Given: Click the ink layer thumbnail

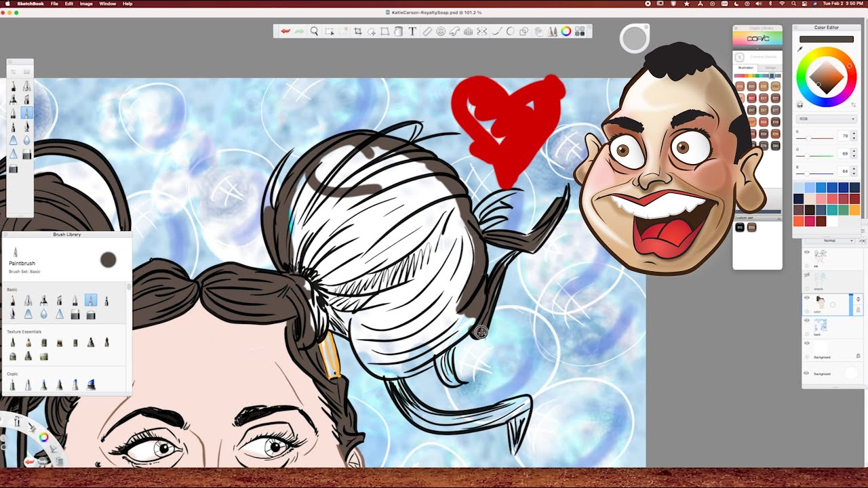Looking at the screenshot, I should click(821, 256).
